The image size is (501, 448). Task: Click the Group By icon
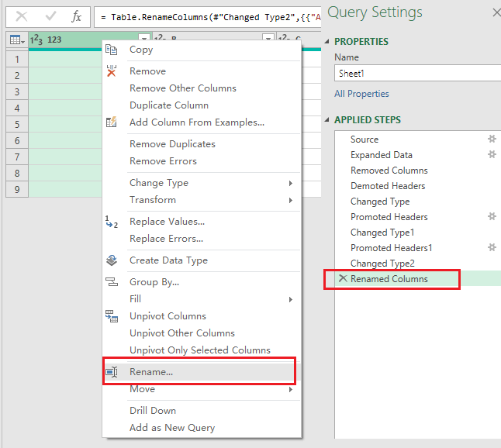click(112, 282)
